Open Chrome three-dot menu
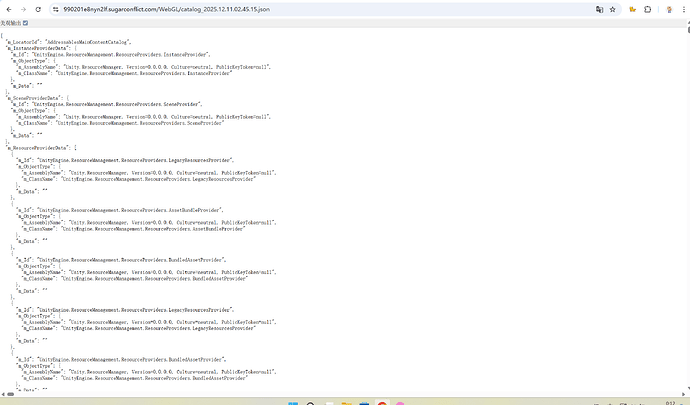 coord(682,8)
